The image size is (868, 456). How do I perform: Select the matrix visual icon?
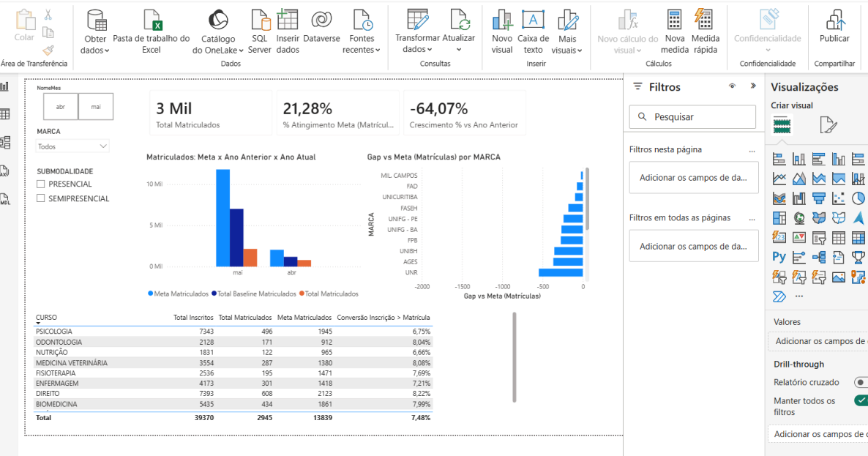[858, 238]
